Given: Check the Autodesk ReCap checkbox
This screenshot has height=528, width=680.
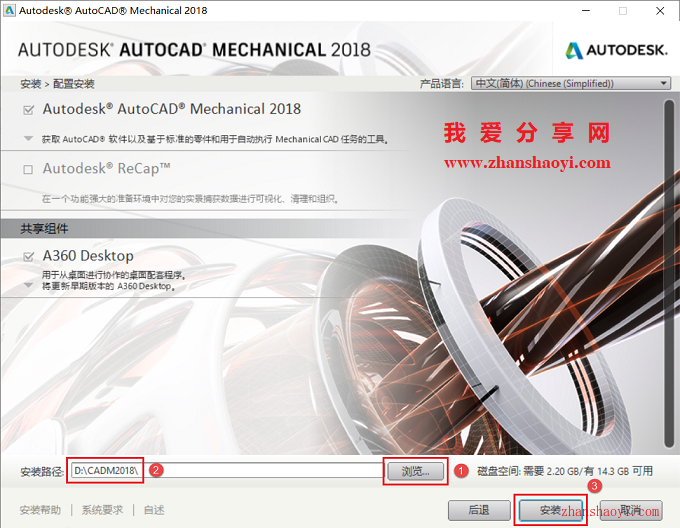Looking at the screenshot, I should click(x=28, y=169).
